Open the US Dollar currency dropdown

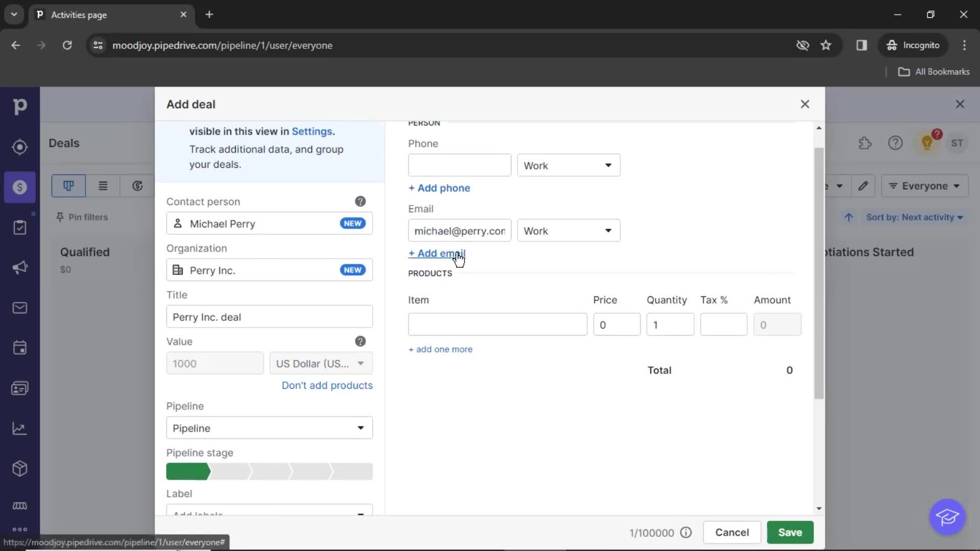coord(321,364)
